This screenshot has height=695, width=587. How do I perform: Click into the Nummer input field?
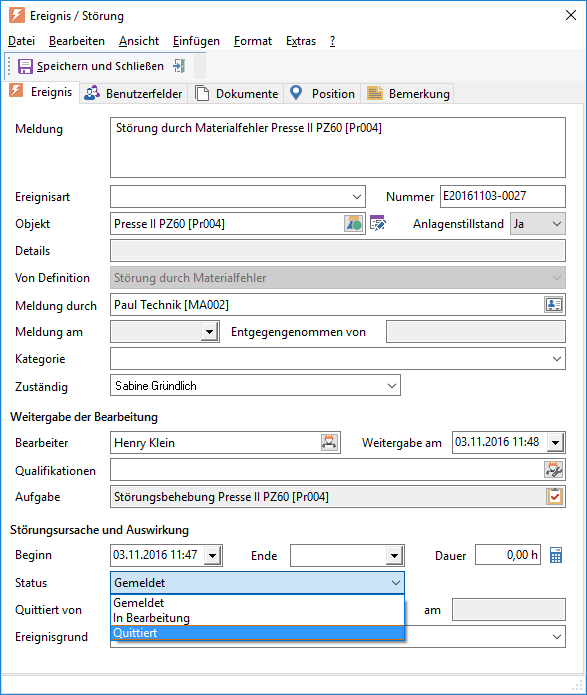(x=503, y=196)
